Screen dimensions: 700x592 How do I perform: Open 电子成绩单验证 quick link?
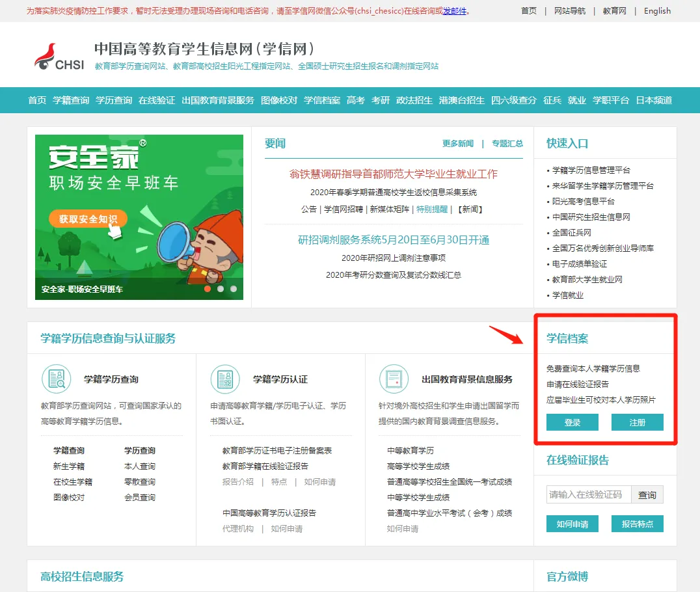pyautogui.click(x=580, y=264)
